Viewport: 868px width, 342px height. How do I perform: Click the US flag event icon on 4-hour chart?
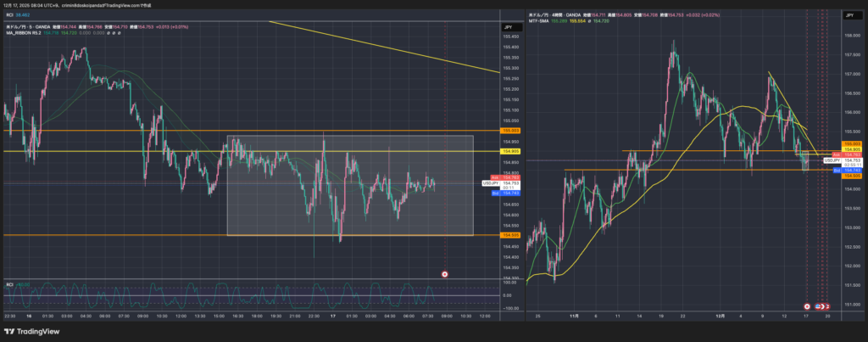coord(820,306)
